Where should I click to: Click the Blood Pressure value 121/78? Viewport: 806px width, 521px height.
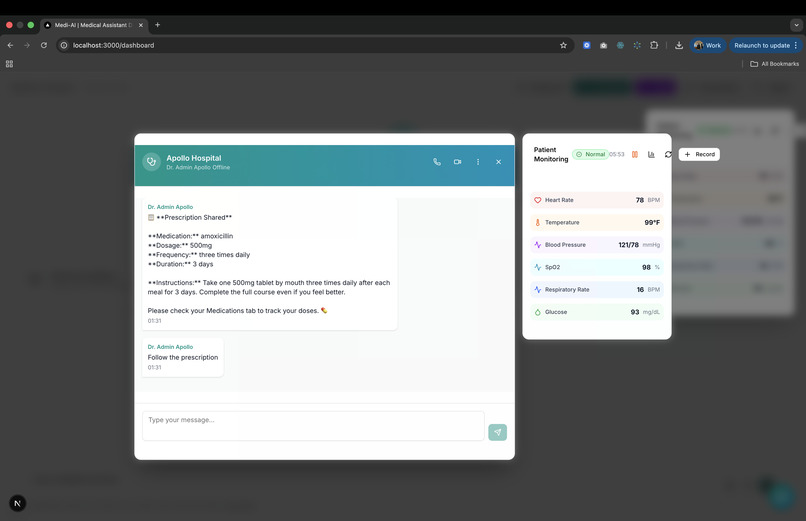629,245
